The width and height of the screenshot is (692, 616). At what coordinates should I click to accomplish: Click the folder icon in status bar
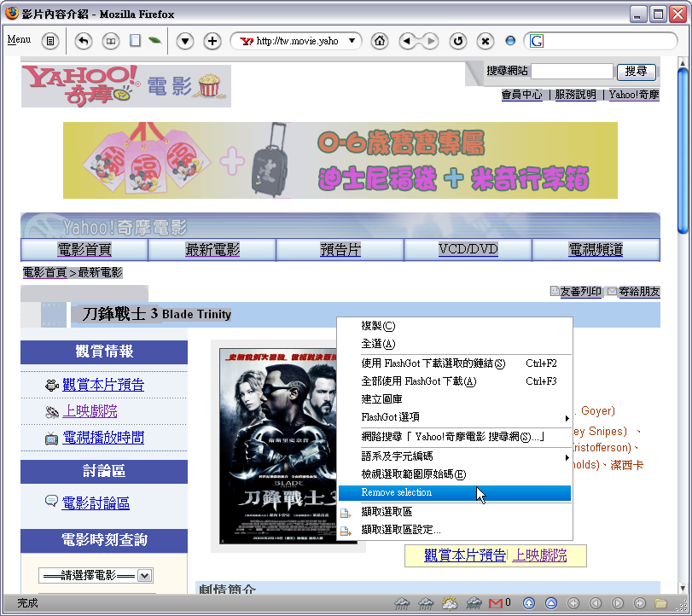[x=660, y=603]
